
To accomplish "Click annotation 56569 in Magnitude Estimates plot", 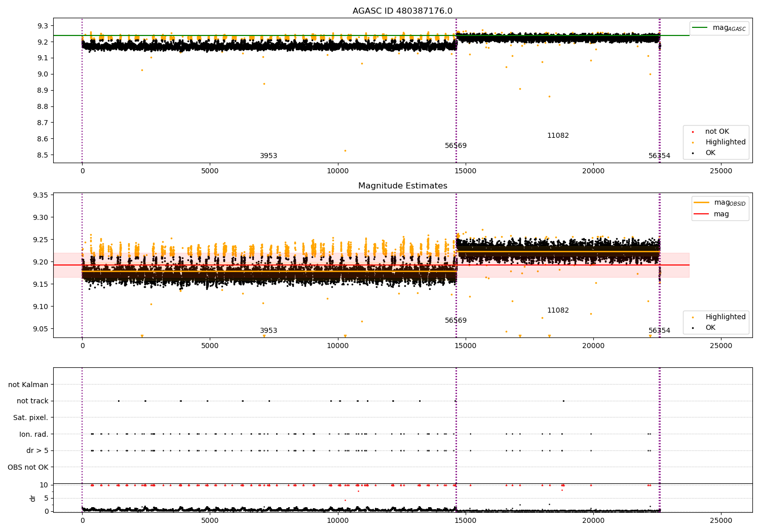I will [455, 321].
